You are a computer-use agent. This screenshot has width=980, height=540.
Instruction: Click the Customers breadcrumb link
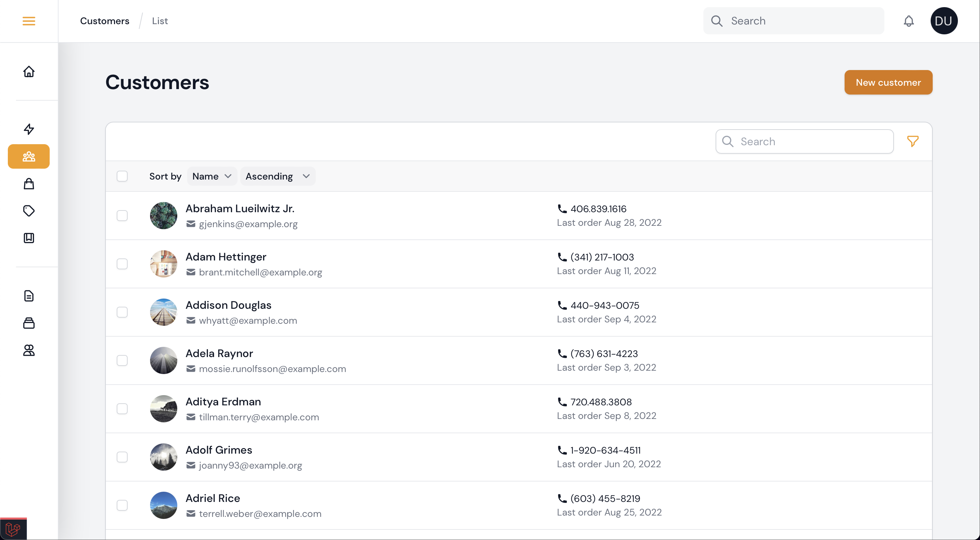click(104, 21)
